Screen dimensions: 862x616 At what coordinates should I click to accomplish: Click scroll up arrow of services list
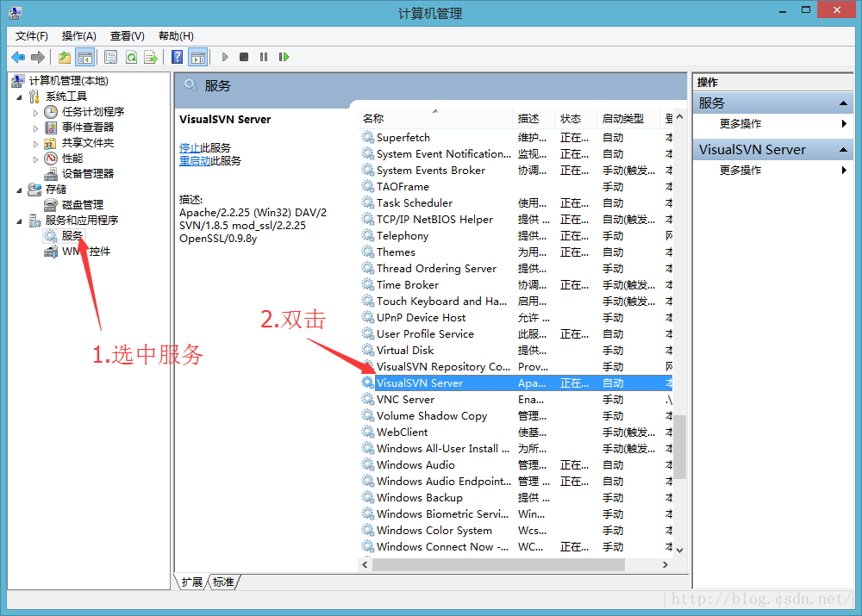point(680,116)
